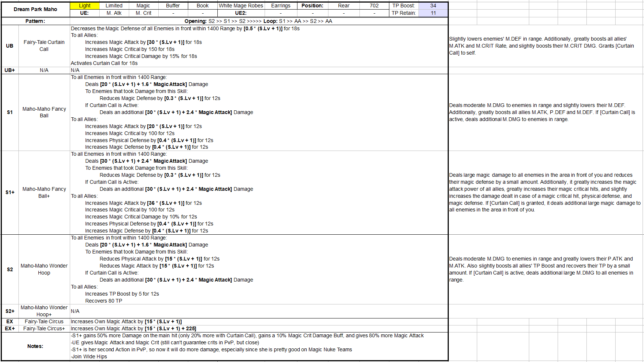The width and height of the screenshot is (644, 362).
Task: Click the "Position:" label cell
Action: (x=312, y=6)
